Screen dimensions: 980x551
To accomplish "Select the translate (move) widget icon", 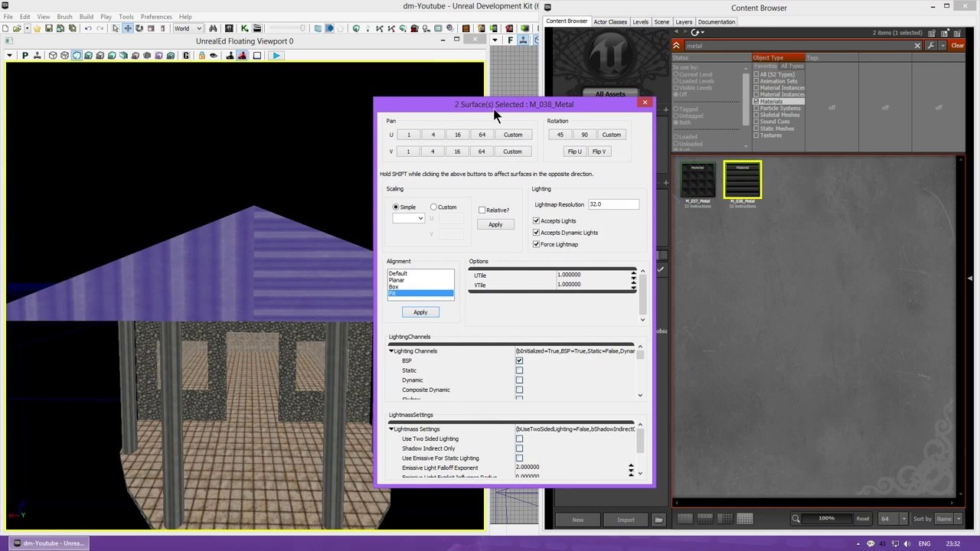I will click(128, 28).
